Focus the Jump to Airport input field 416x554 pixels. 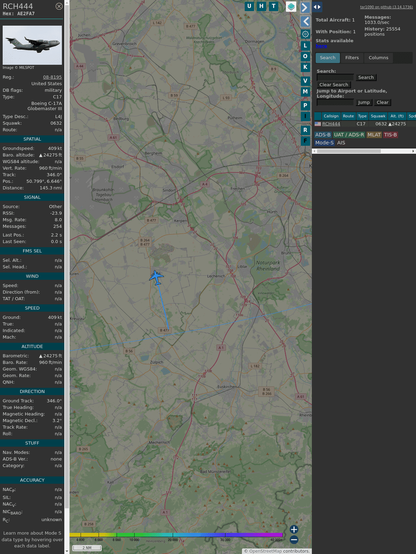pos(335,102)
